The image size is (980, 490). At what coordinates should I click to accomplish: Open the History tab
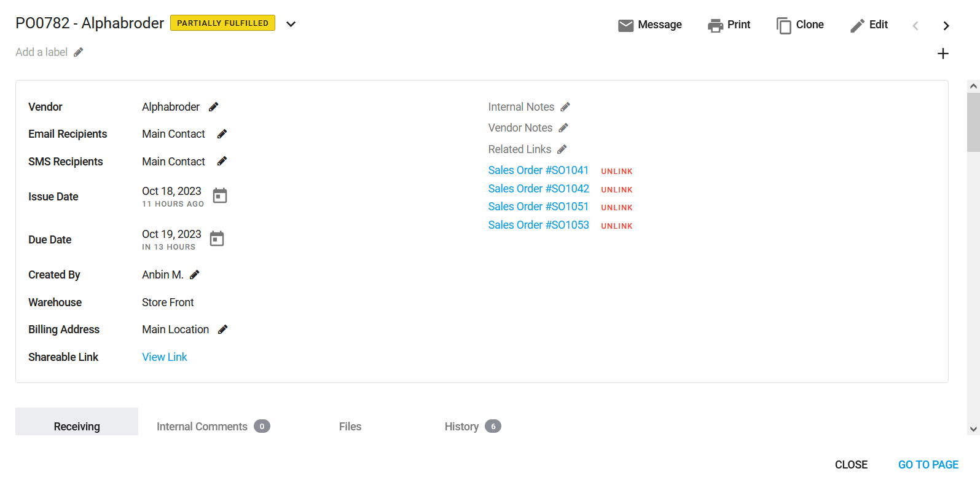coord(472,426)
